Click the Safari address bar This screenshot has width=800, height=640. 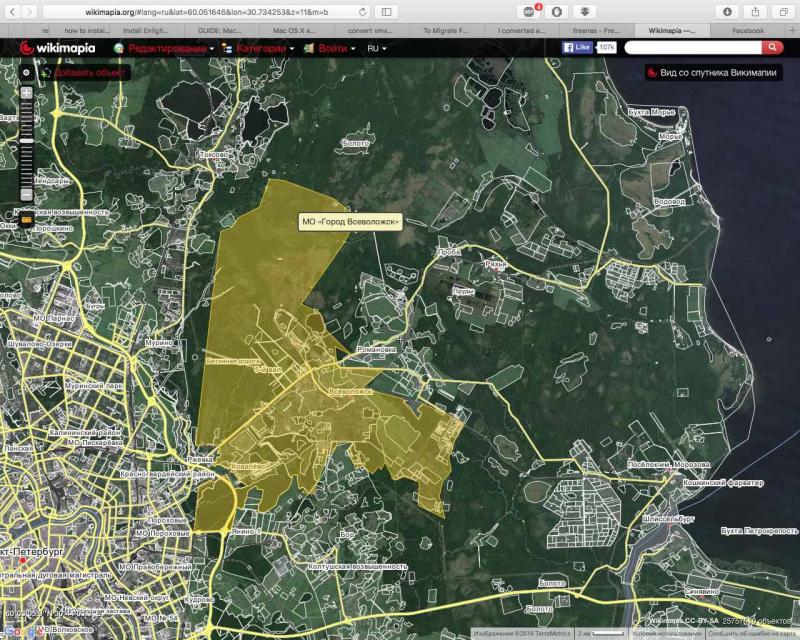207,12
